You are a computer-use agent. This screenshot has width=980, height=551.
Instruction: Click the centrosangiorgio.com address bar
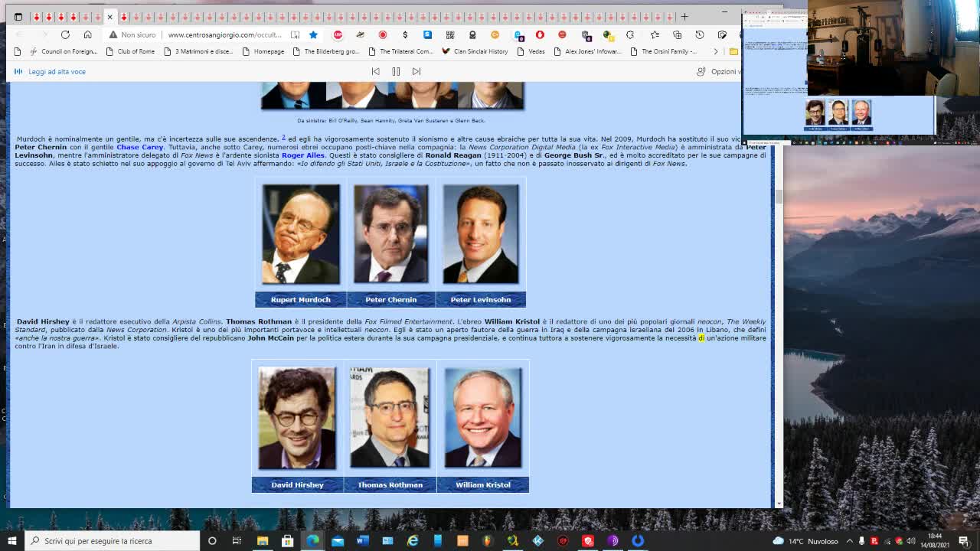pos(224,34)
